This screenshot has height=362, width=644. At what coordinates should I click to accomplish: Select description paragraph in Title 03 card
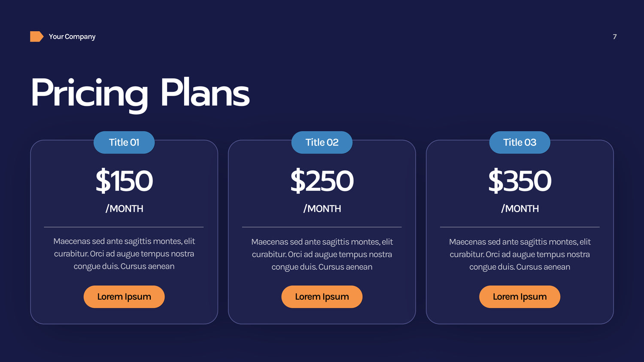[x=520, y=254]
